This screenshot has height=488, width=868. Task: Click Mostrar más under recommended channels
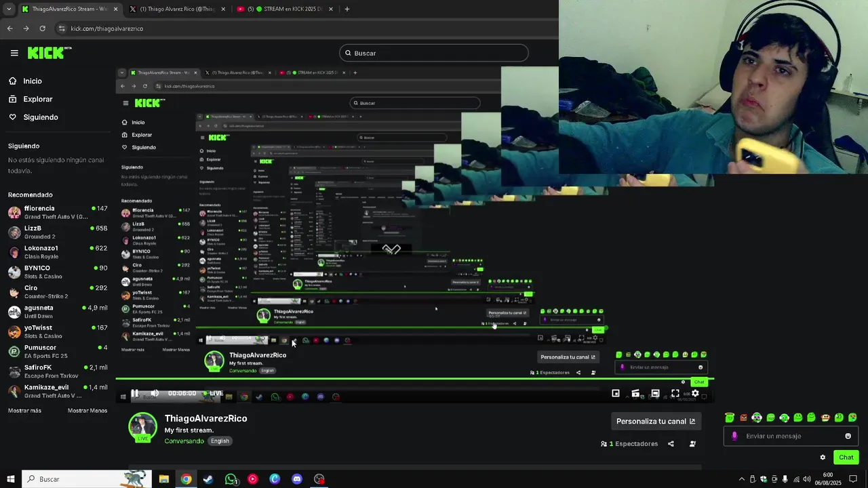pos(24,411)
